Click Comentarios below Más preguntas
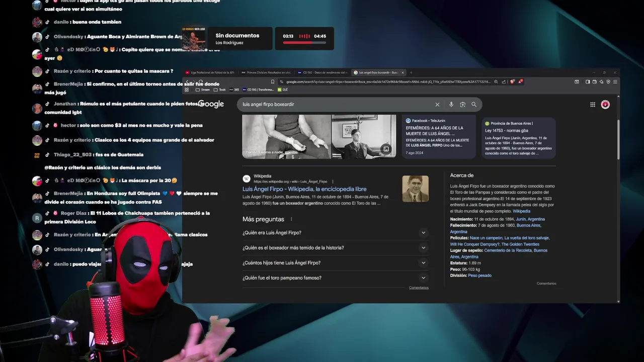The height and width of the screenshot is (362, 644). (x=419, y=288)
